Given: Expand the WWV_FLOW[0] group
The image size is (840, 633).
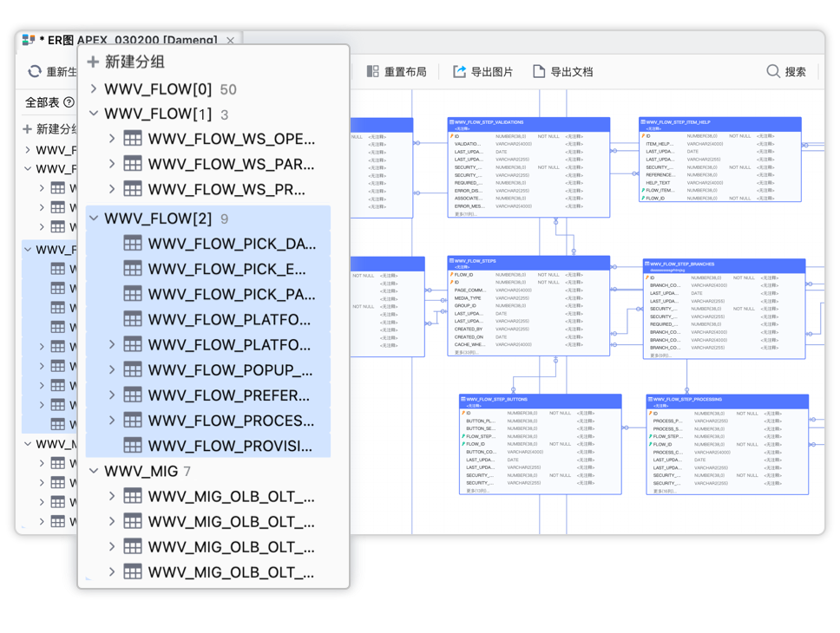Looking at the screenshot, I should click(94, 88).
